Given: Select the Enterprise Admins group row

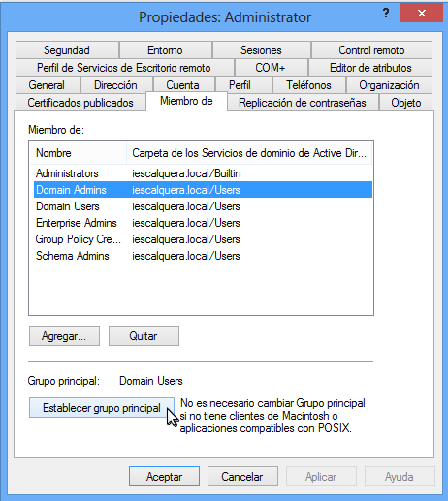Looking at the screenshot, I should [203, 223].
